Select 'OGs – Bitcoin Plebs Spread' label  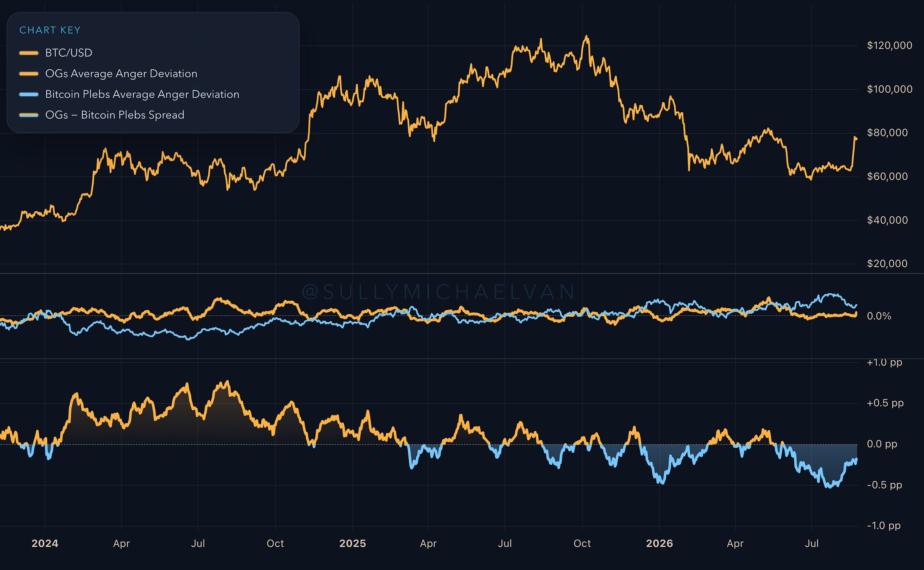(115, 115)
